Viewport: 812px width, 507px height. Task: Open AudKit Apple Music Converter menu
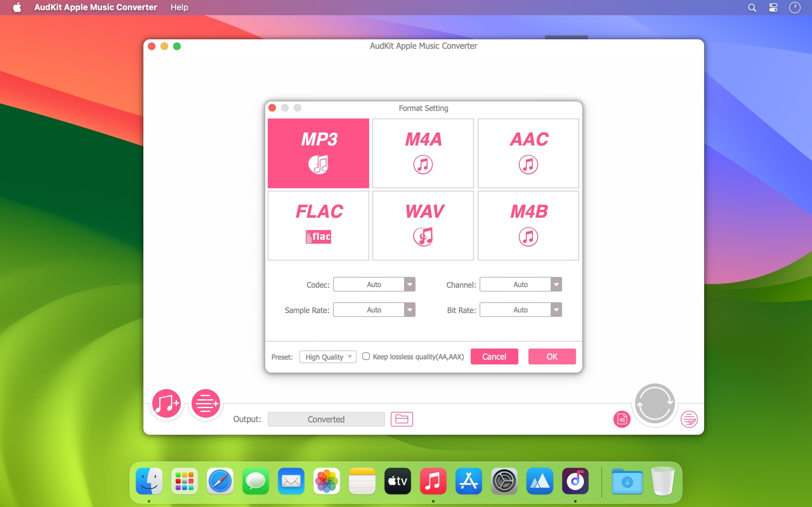(95, 7)
